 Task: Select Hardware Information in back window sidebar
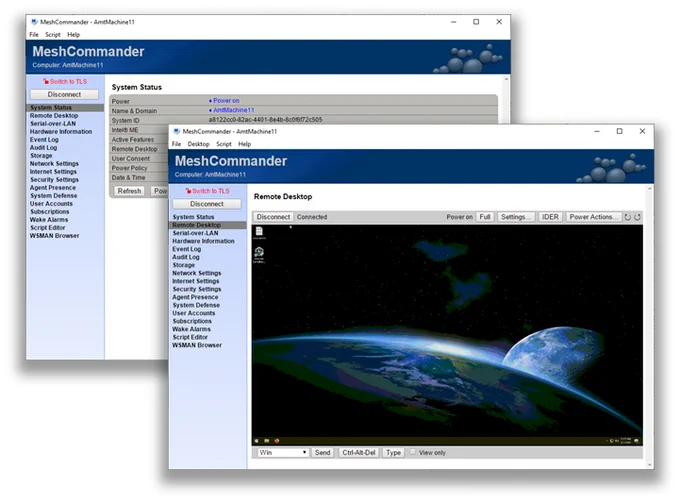[x=61, y=131]
